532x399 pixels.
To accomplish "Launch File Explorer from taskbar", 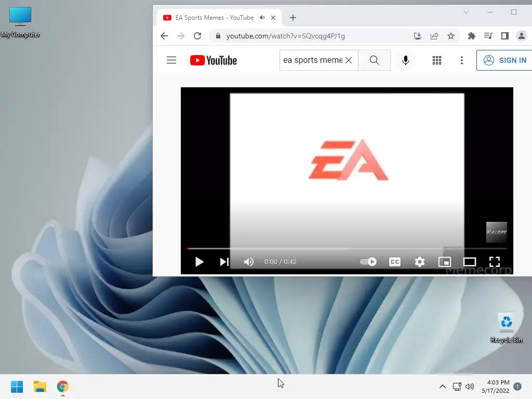I will coord(39,387).
